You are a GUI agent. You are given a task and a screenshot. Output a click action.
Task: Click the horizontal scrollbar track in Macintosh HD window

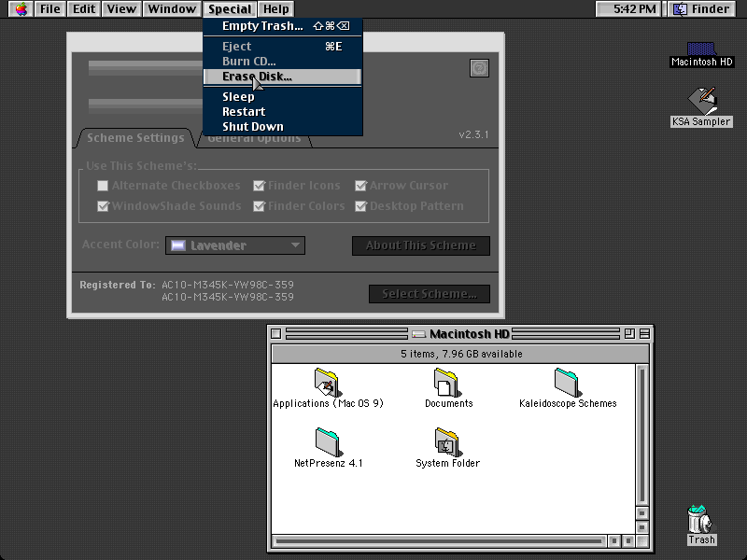coord(438,541)
